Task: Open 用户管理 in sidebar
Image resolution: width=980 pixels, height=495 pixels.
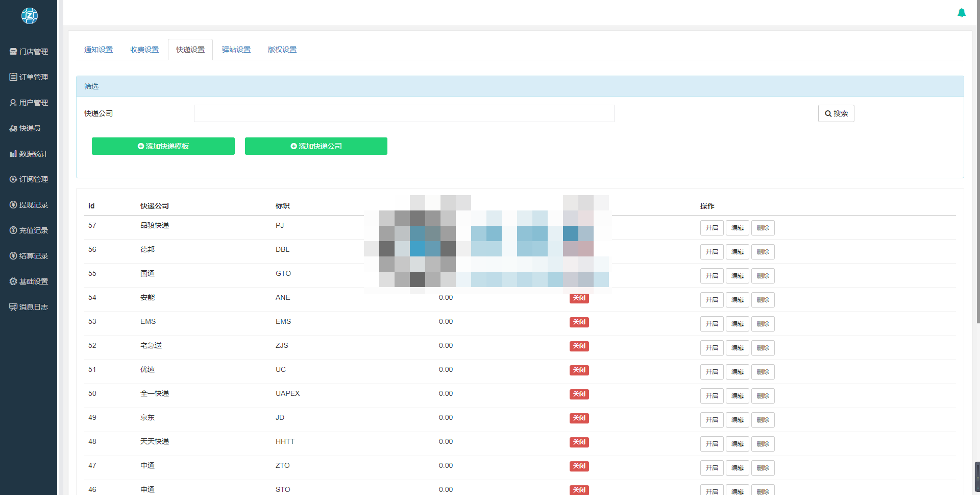Action: pyautogui.click(x=29, y=103)
